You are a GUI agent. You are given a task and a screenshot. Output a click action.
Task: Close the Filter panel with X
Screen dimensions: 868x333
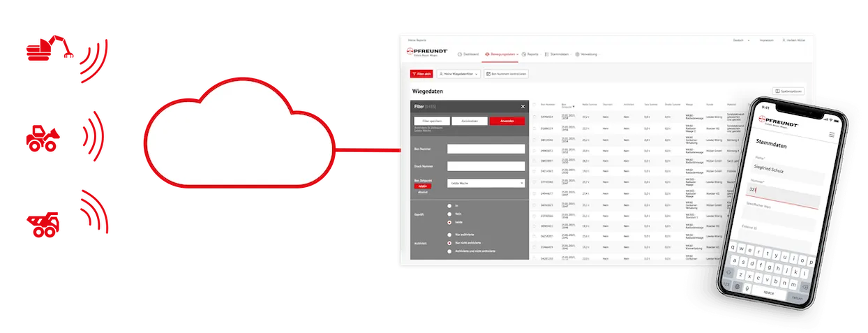[523, 106]
